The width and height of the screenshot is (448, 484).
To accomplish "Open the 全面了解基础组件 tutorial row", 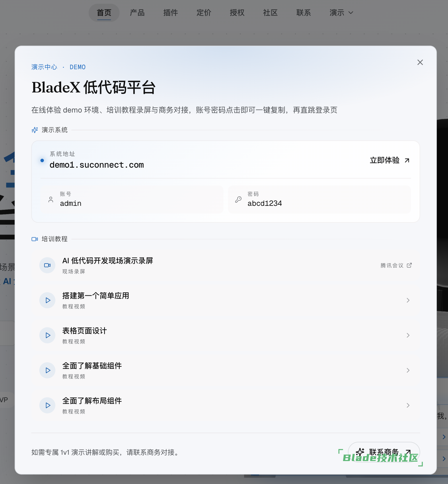I will 226,370.
